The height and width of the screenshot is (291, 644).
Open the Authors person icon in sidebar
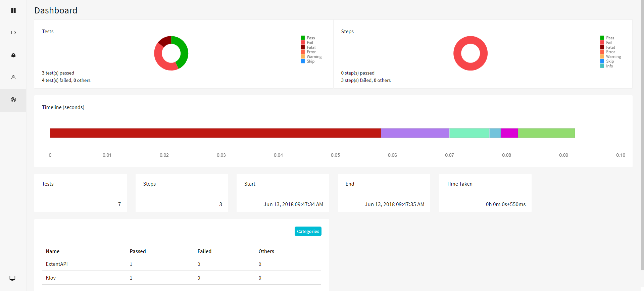(13, 77)
